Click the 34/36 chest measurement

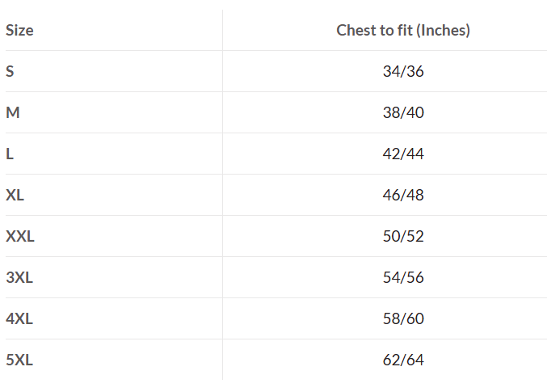[403, 71]
